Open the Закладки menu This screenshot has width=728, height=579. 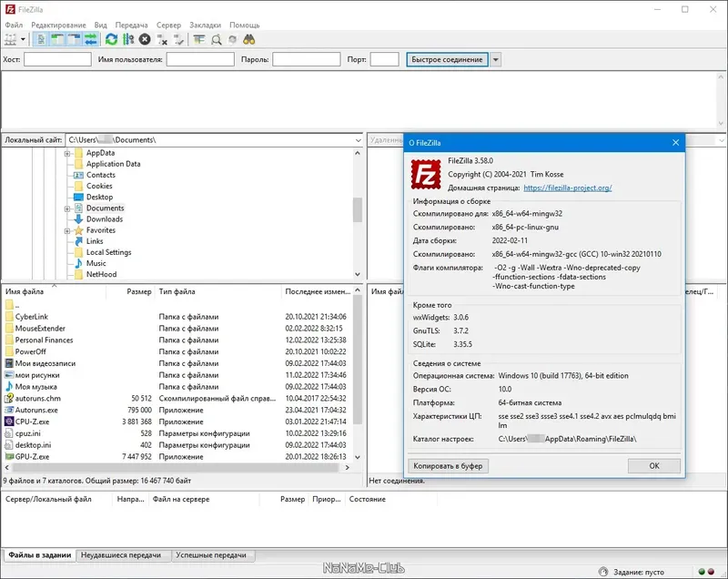[206, 25]
